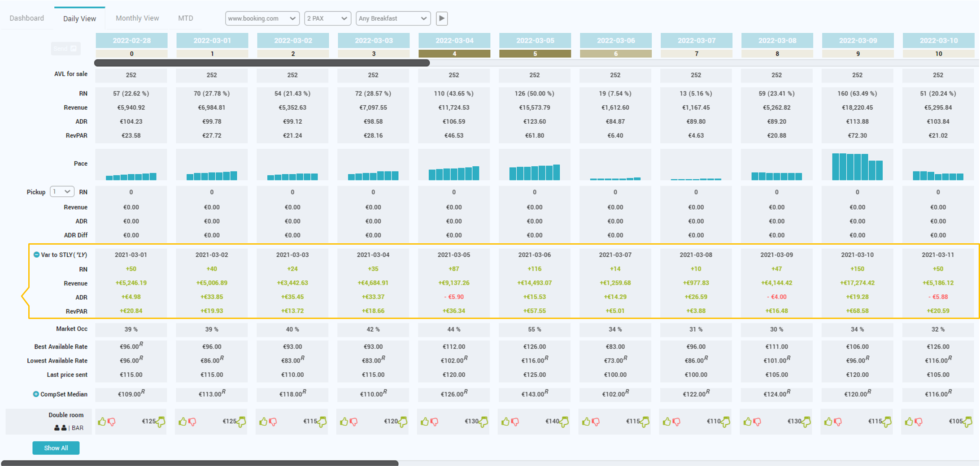980x466 pixels.
Task: Select the 2022-03-06 date header
Action: tap(616, 40)
